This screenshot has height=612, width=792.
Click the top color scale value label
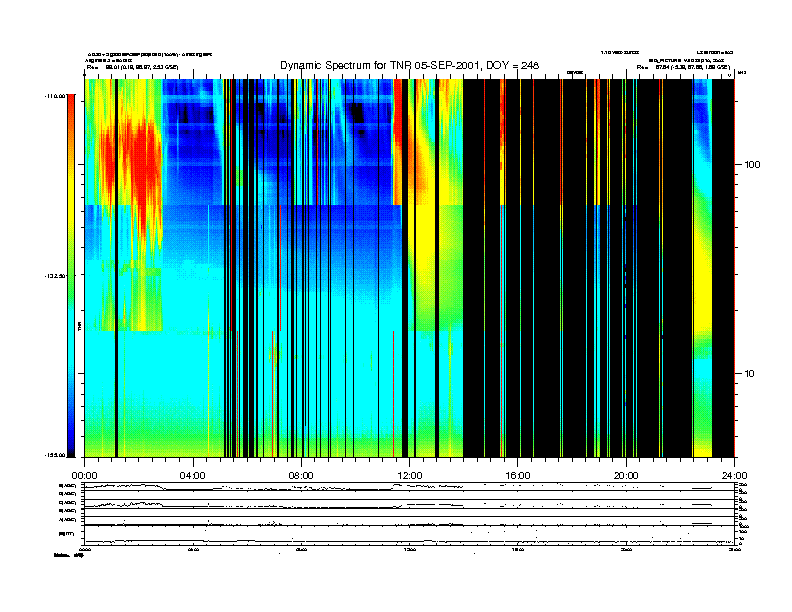pos(55,95)
